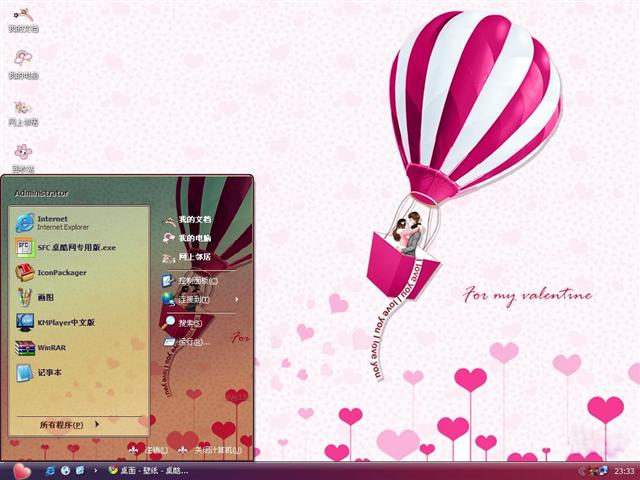
Task: Open 我的文档 desktop icon
Action: (x=22, y=20)
